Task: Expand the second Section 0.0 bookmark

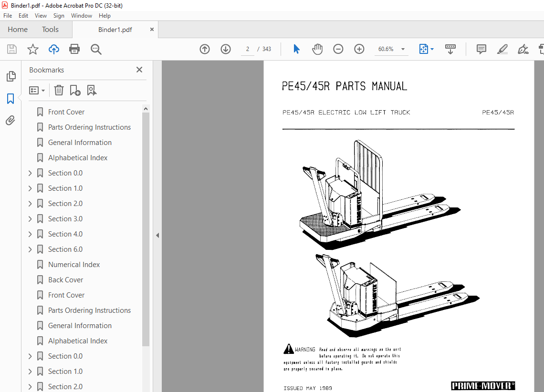Action: [x=30, y=356]
